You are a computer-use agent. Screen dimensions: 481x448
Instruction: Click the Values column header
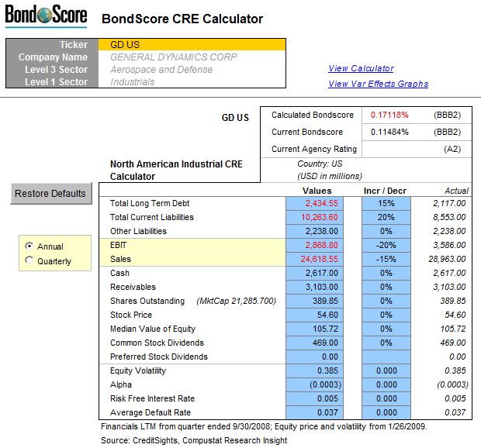pos(317,191)
